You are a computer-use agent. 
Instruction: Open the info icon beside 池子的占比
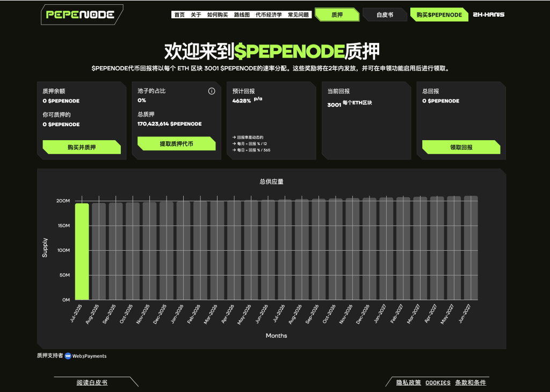tap(212, 91)
